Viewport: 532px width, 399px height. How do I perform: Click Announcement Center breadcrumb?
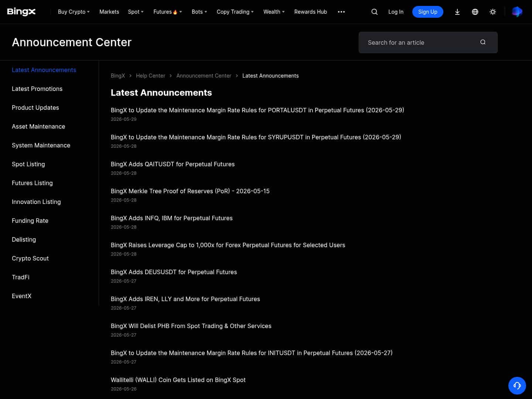[x=204, y=76]
